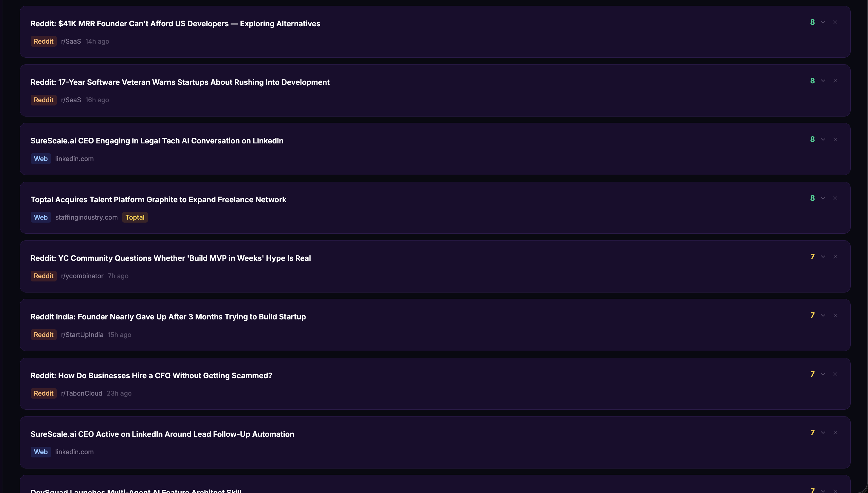Dismiss the Hire a CFO Reddit item
868x493 pixels.
tap(835, 374)
